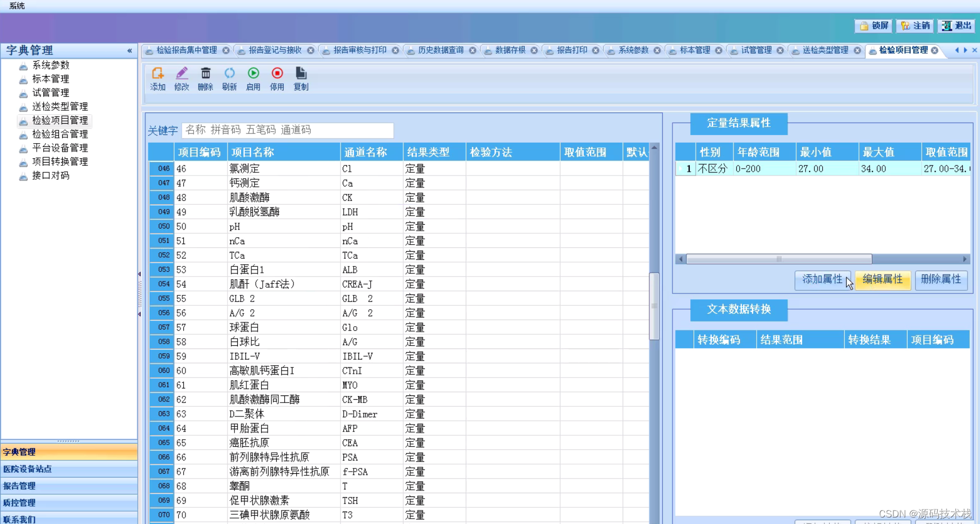Click the 年龄范围 column header

(764, 152)
